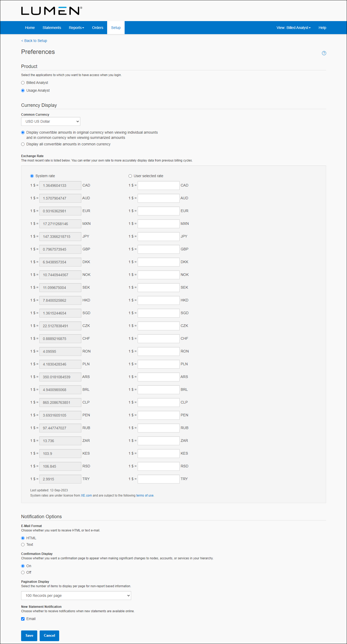Image resolution: width=347 pixels, height=644 pixels.
Task: Open the Orders tab
Action: tap(98, 28)
